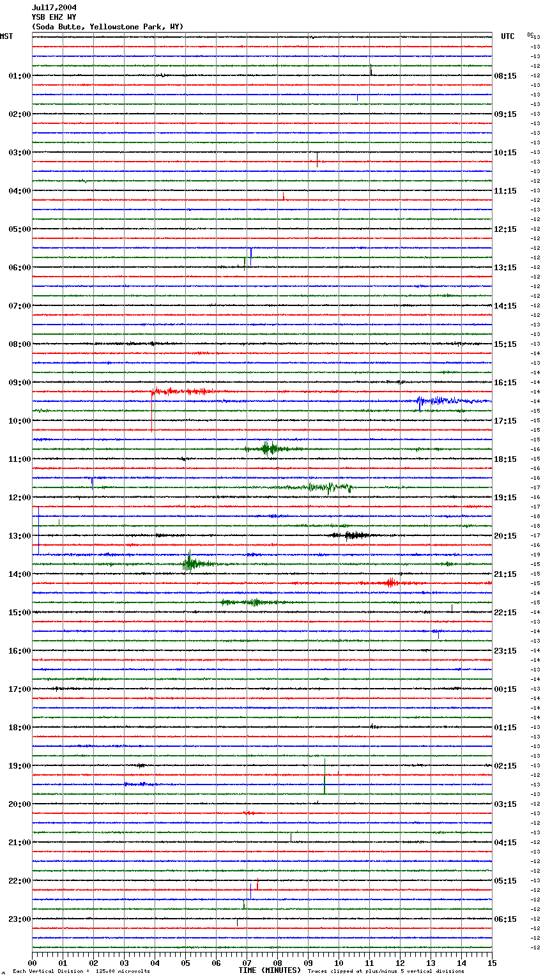This screenshot has width=543, height=980.
Task: Click the 22:15 UTC time label
Action: (x=505, y=613)
